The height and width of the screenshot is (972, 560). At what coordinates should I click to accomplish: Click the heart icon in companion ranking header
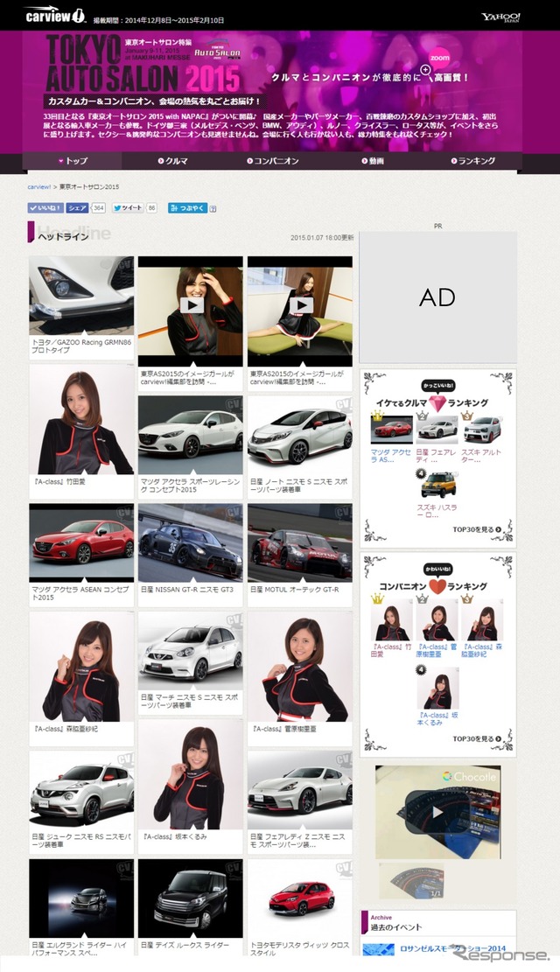[437, 586]
